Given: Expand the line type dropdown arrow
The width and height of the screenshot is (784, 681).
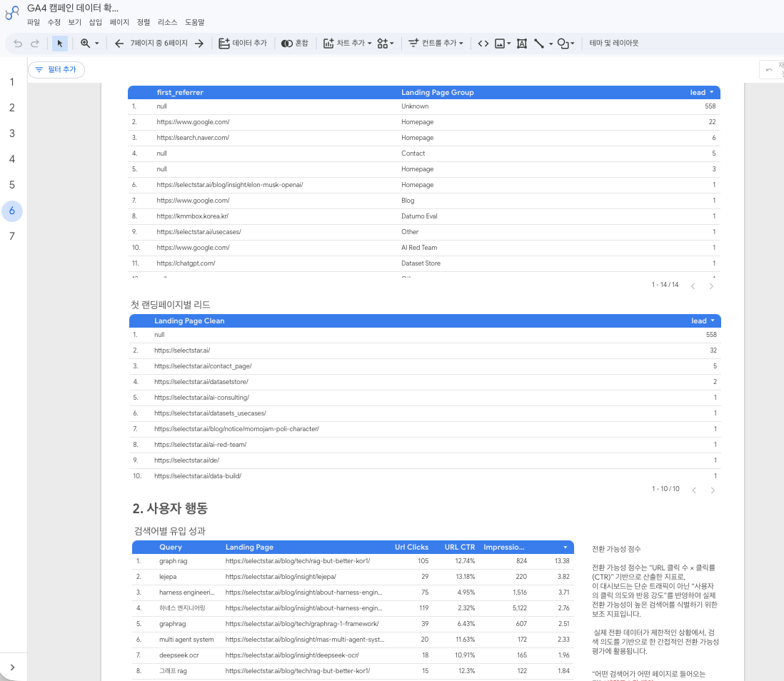Looking at the screenshot, I should coord(551,44).
